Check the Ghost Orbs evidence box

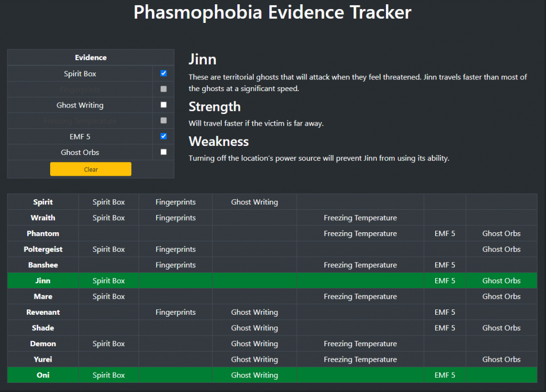(x=163, y=152)
